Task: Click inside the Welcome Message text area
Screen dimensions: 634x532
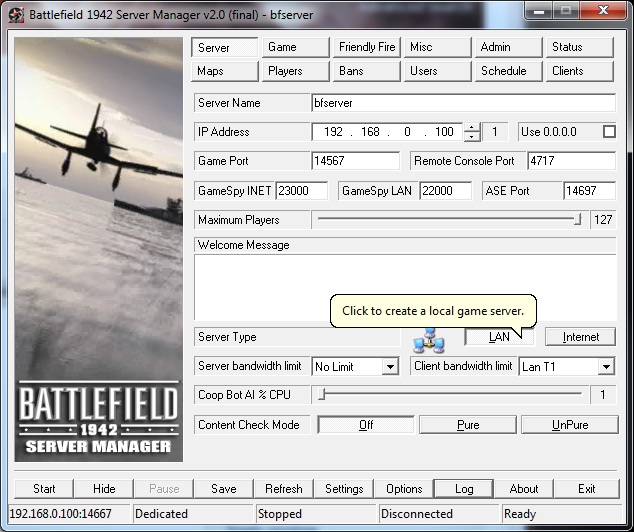Action: (x=405, y=287)
